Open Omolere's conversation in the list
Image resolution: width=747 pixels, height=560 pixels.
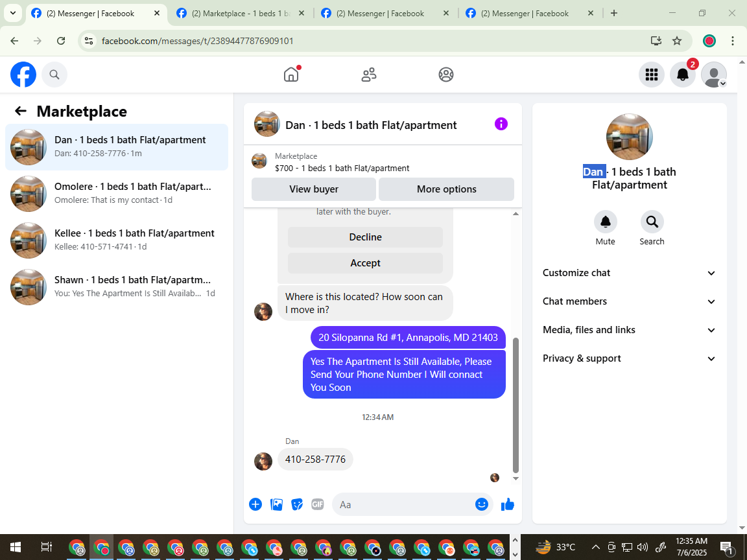tap(117, 193)
